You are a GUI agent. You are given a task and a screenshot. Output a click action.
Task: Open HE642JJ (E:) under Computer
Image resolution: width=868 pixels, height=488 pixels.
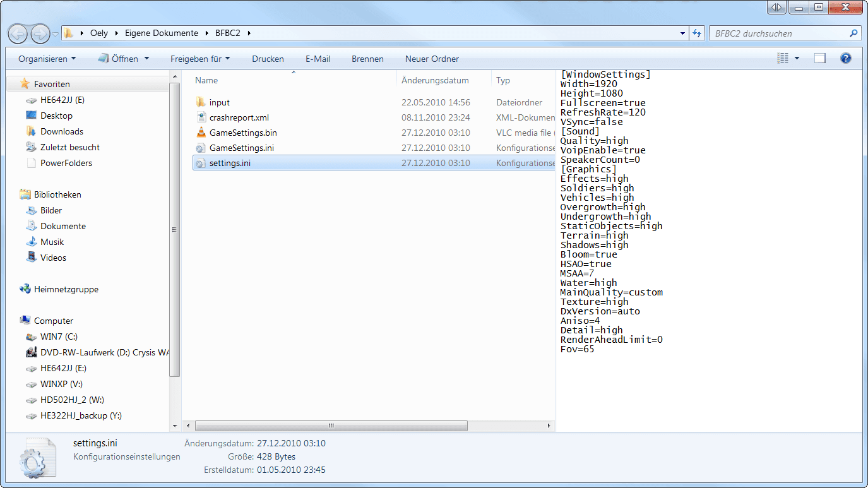(63, 368)
